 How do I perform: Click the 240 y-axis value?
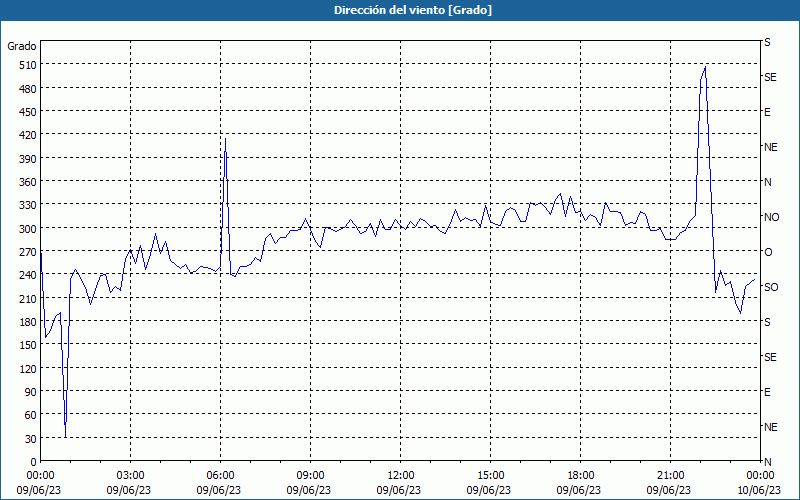pyautogui.click(x=27, y=276)
